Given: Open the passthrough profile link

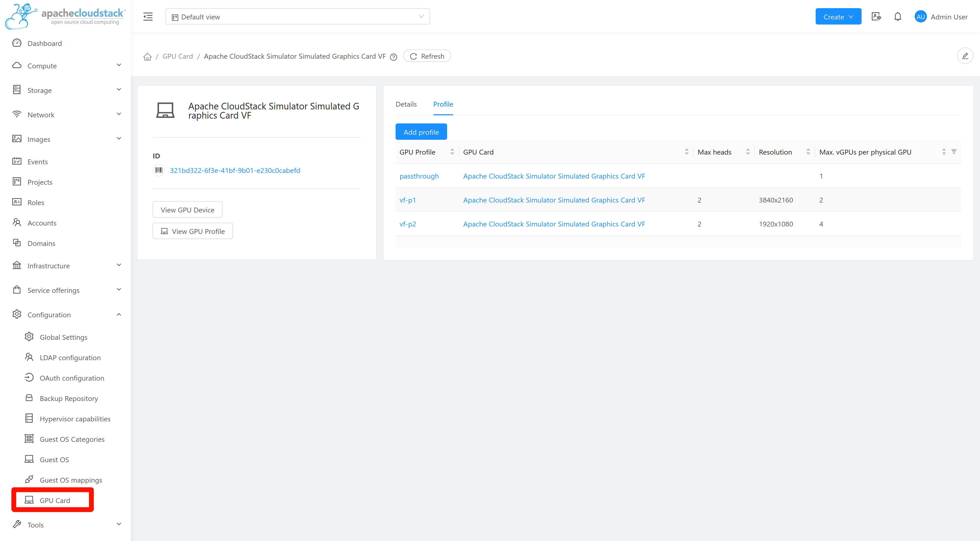Looking at the screenshot, I should pos(419,176).
